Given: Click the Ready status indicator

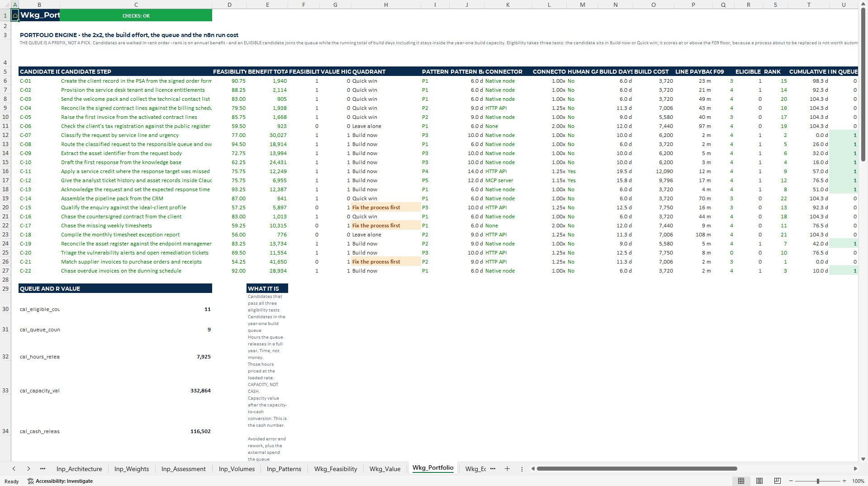Looking at the screenshot, I should tap(12, 481).
